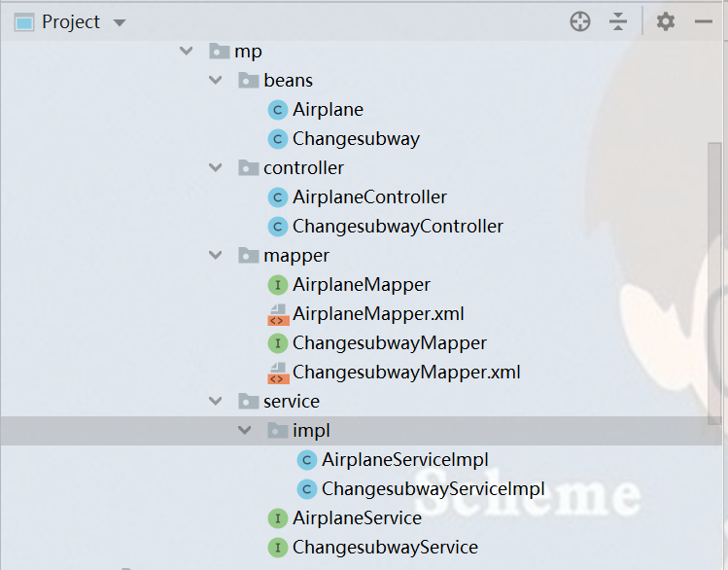
Task: Select the controller folder icon
Action: point(249,167)
